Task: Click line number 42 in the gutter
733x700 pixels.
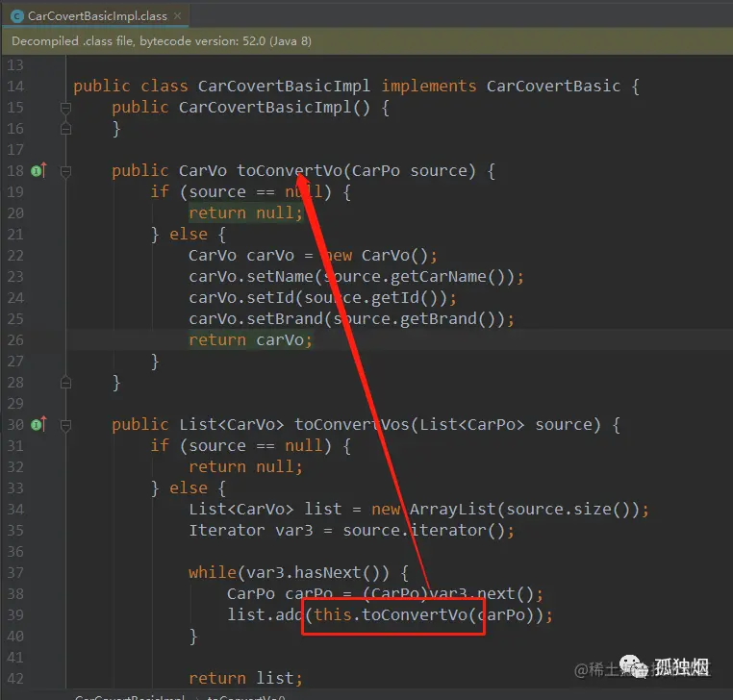Action: click(15, 679)
